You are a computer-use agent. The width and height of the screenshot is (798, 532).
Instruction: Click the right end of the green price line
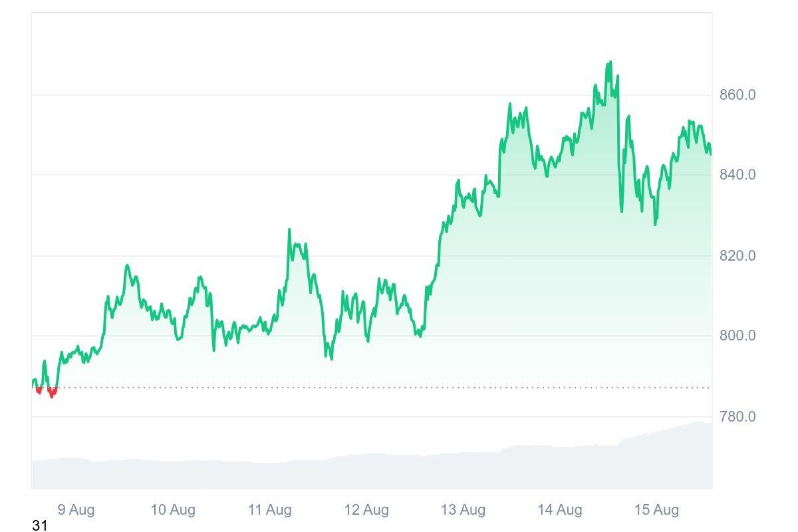(x=710, y=153)
